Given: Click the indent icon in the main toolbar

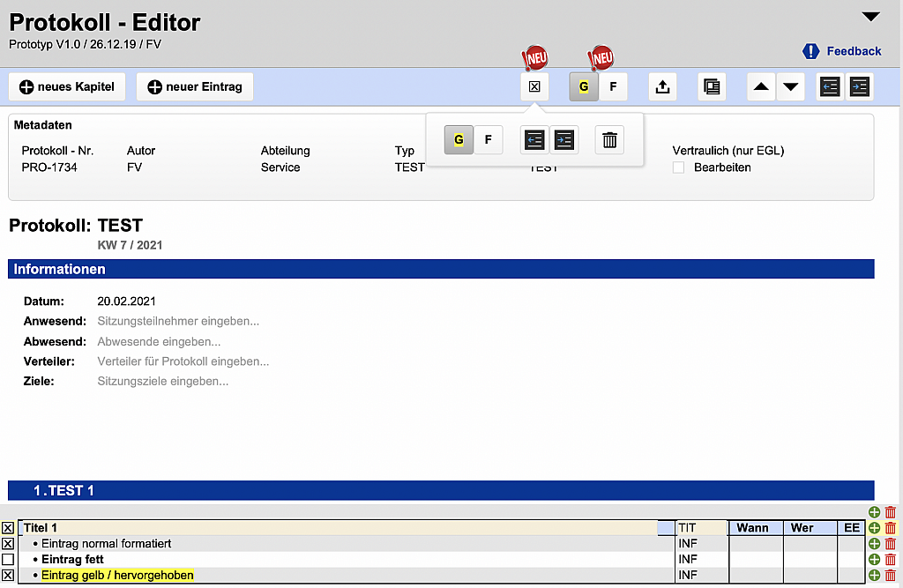Looking at the screenshot, I should [x=859, y=87].
